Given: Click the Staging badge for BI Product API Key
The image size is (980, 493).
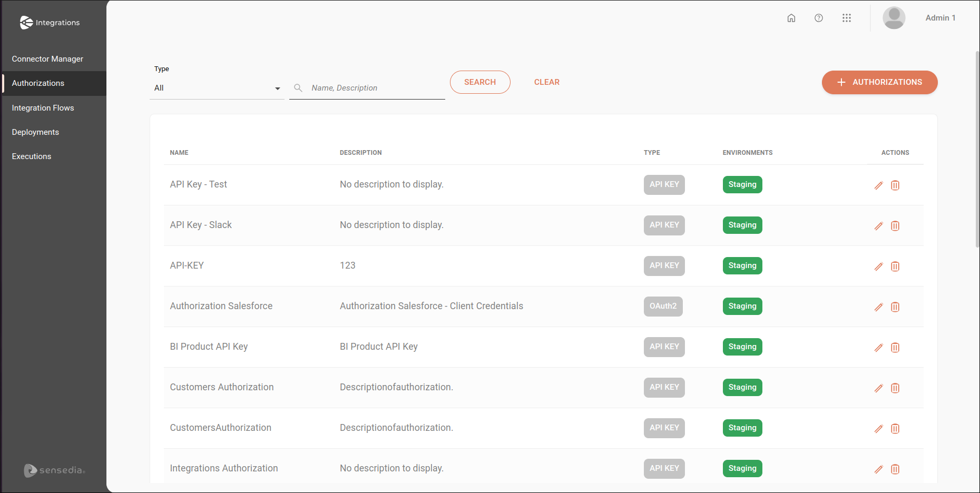Looking at the screenshot, I should [x=742, y=347].
